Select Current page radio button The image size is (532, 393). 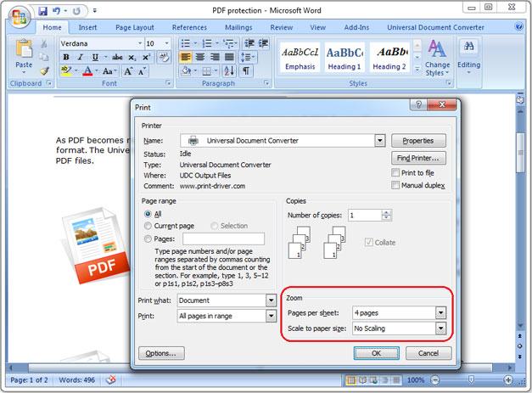pyautogui.click(x=148, y=226)
